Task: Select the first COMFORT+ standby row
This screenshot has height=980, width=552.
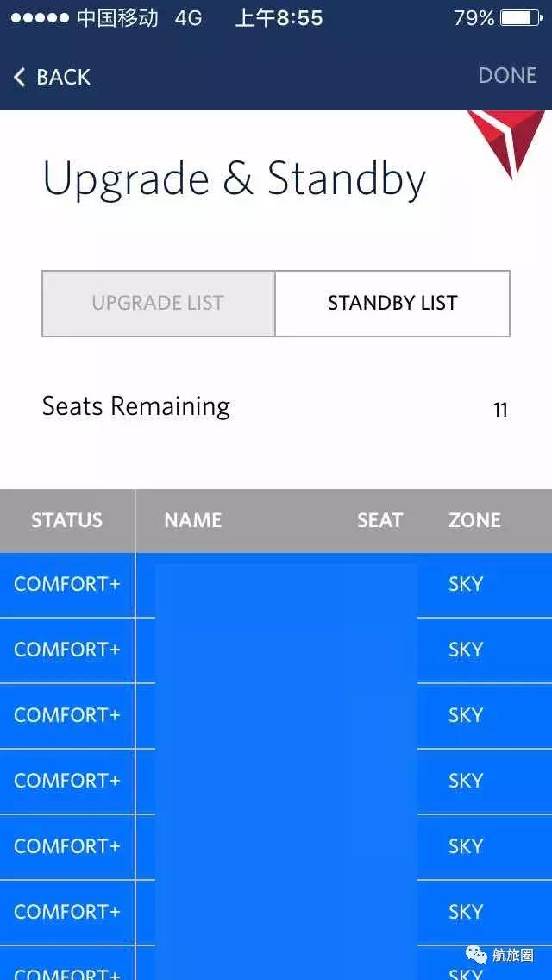Action: [67, 584]
